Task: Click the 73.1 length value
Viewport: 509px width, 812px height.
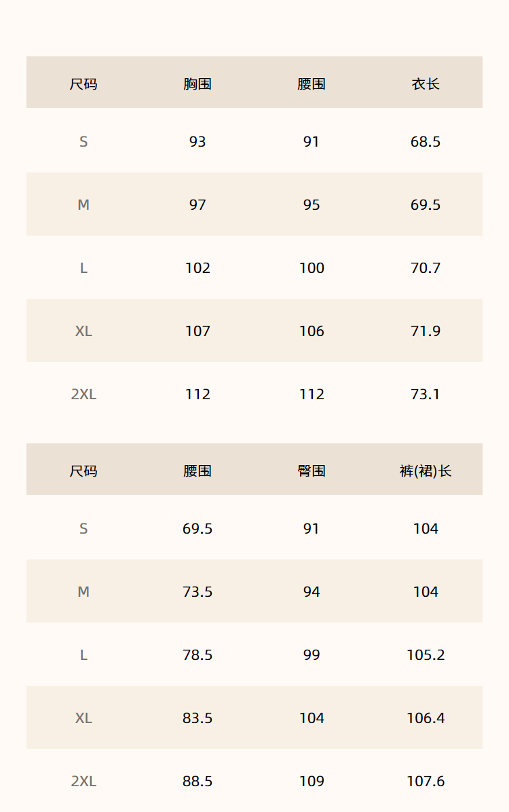Action: pos(426,394)
